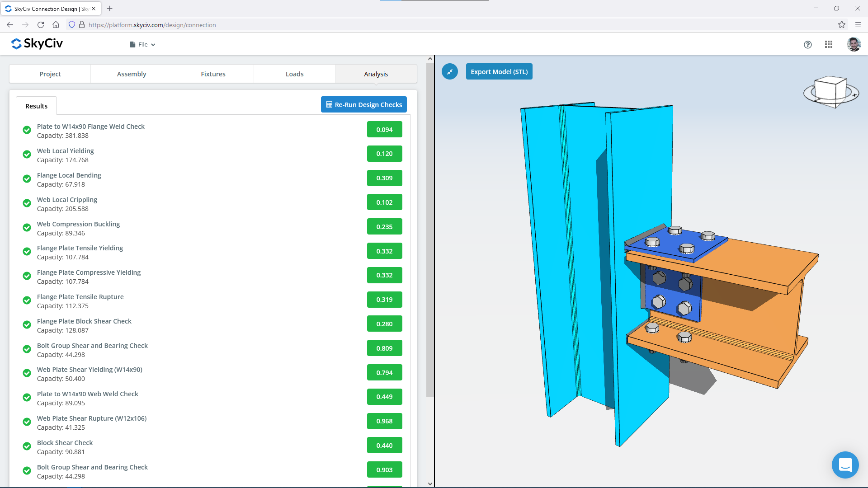Open the File menu dropdown
Viewport: 868px width, 488px height.
(x=142, y=44)
